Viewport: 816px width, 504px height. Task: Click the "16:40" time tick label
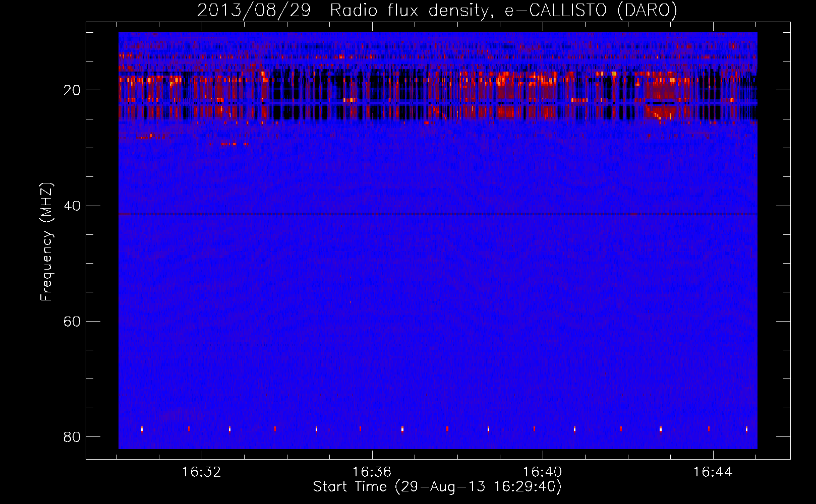point(543,472)
